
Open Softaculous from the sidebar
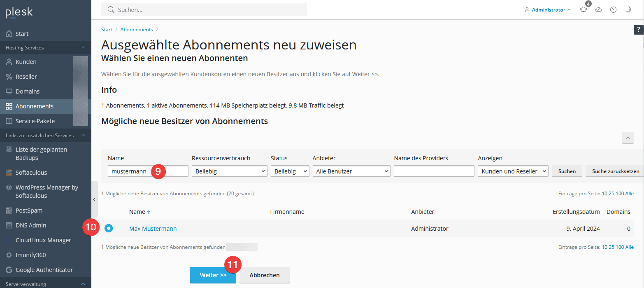pyautogui.click(x=31, y=173)
